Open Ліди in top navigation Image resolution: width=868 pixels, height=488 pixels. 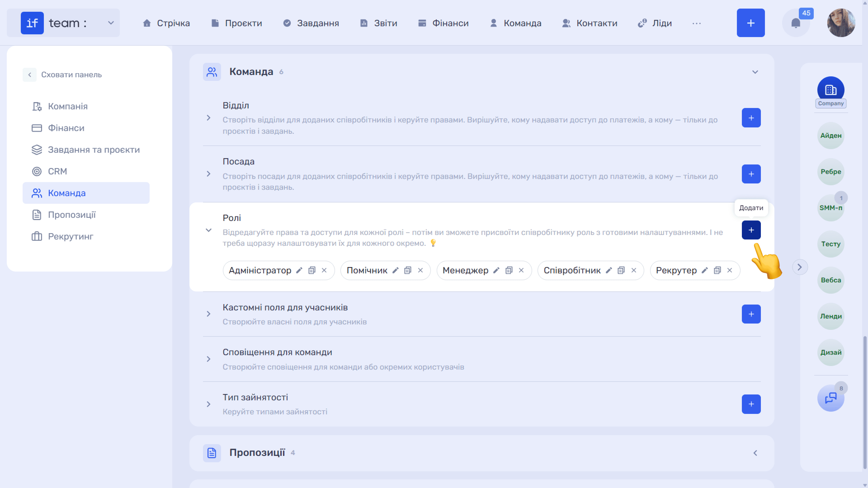pyautogui.click(x=655, y=23)
